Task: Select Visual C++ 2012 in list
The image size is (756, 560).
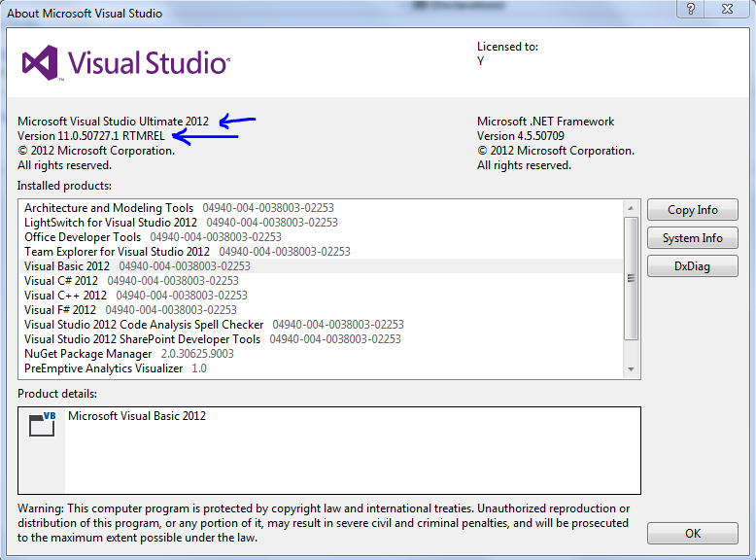Action: pyautogui.click(x=323, y=296)
